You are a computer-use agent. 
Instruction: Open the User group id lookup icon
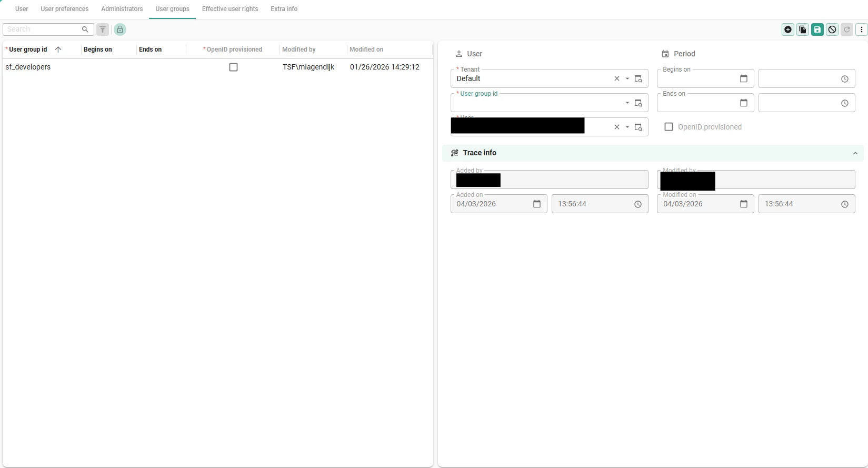[x=638, y=103]
